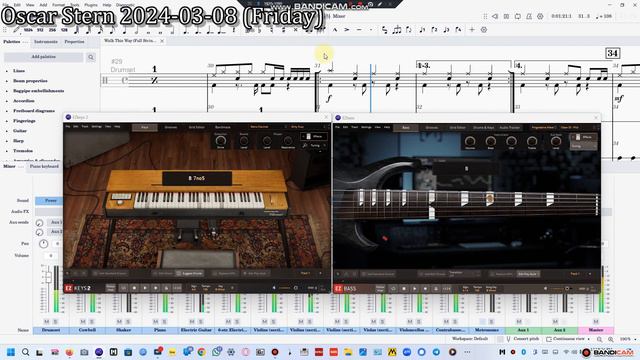
Task: Toggle Concert pitch
Action: (x=522, y=339)
